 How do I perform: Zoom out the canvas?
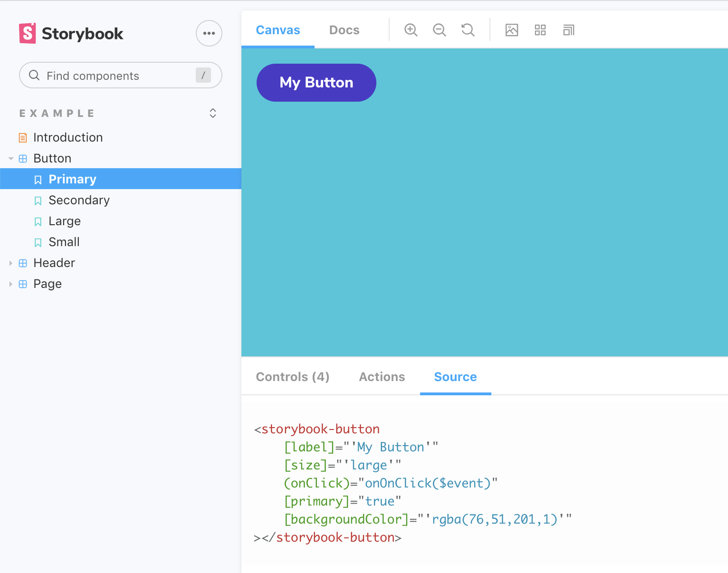[x=440, y=30]
